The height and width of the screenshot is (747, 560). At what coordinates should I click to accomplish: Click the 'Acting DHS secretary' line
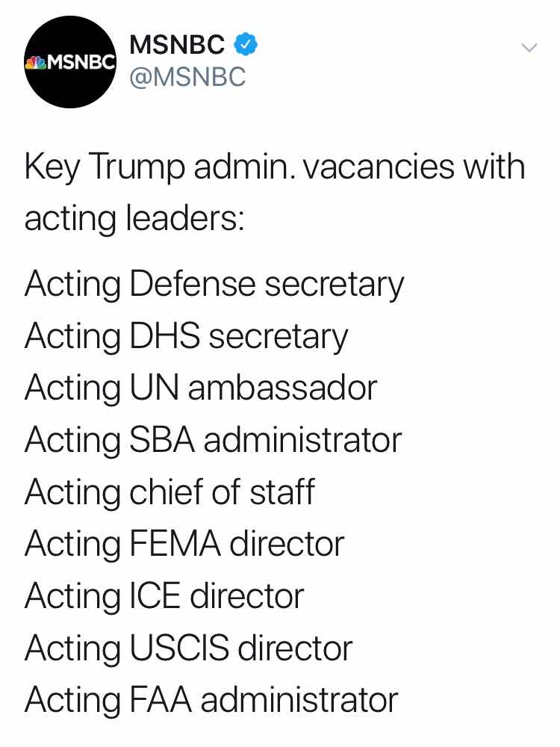coord(186,337)
